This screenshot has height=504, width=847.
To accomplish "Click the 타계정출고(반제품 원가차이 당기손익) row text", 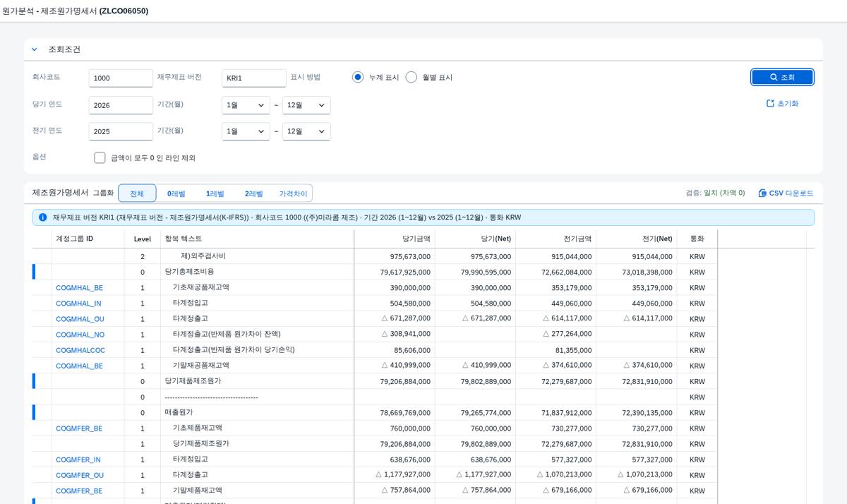I will coord(234,349).
